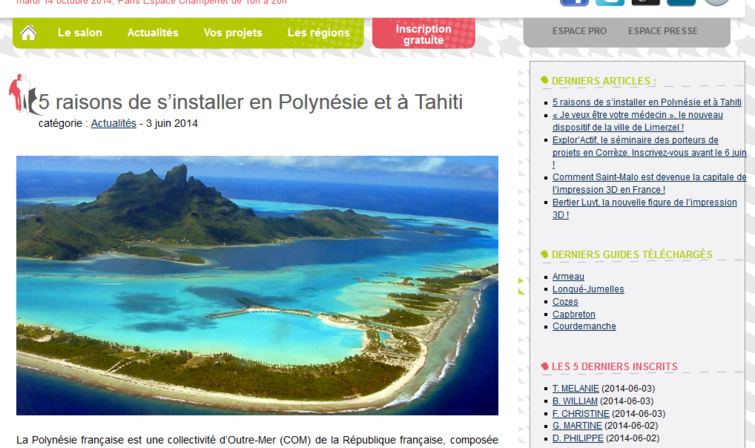
Task: Click the paragraph starting 'La Polynésie française est'
Action: [x=257, y=440]
